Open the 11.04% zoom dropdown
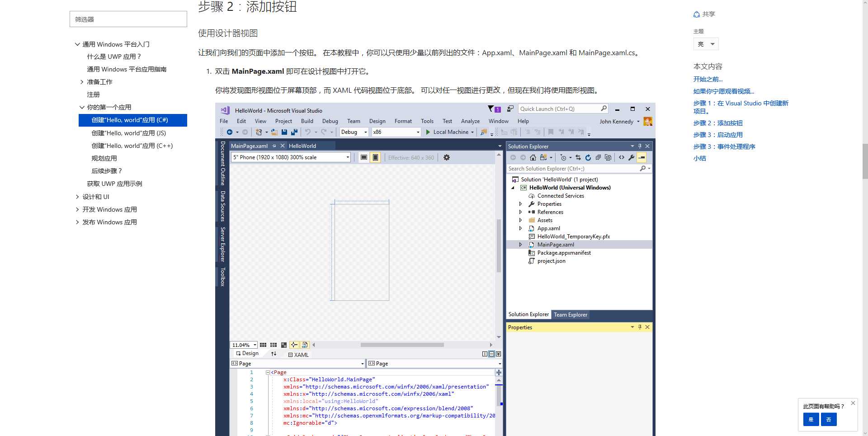The width and height of the screenshot is (868, 436). (x=244, y=345)
